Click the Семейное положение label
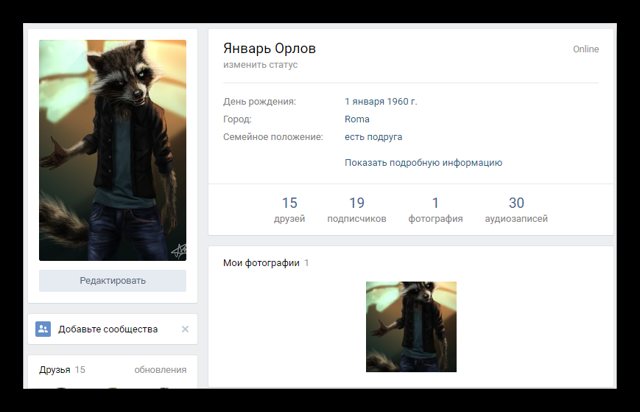The image size is (640, 412). (x=273, y=137)
